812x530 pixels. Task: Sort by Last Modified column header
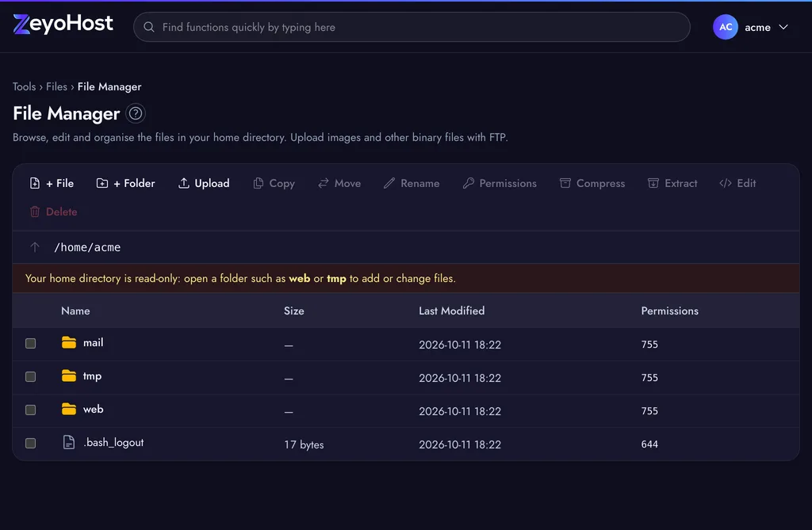[451, 311]
